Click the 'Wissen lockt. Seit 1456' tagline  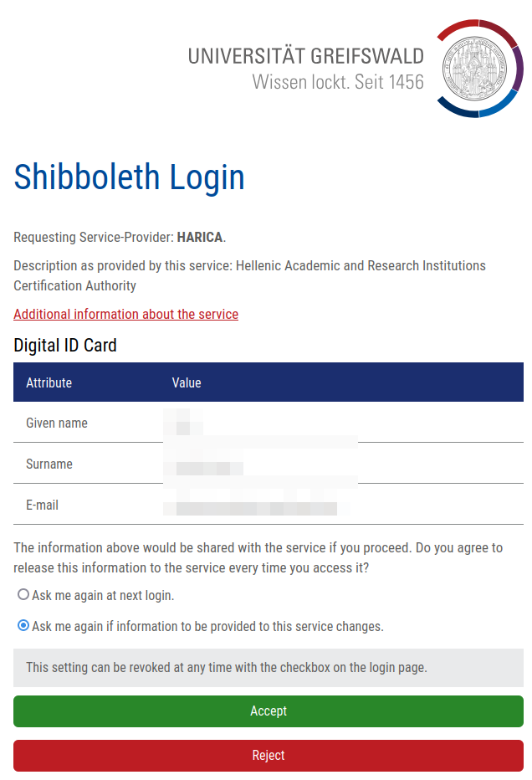(338, 82)
